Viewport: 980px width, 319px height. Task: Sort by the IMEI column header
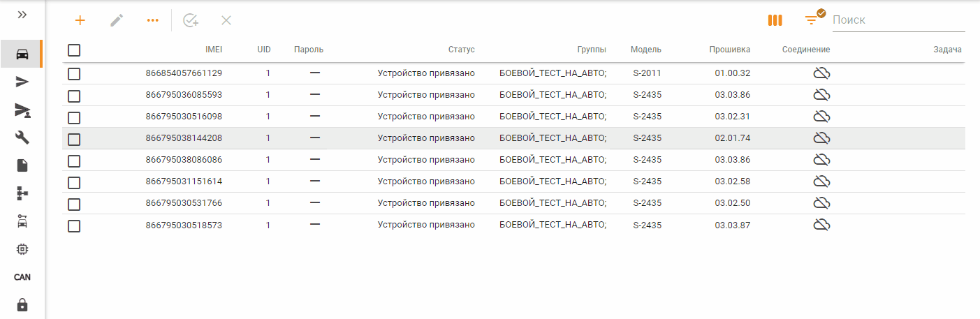214,50
